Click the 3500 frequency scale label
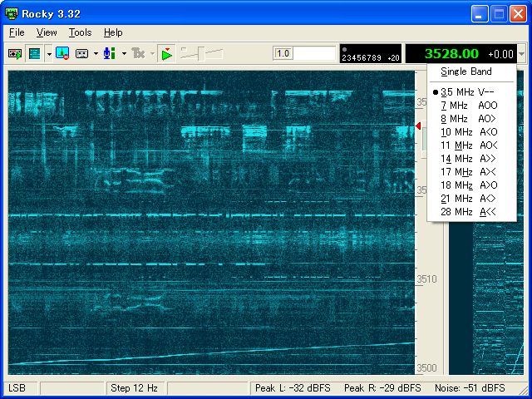Image resolution: width=532 pixels, height=399 pixels. click(426, 367)
